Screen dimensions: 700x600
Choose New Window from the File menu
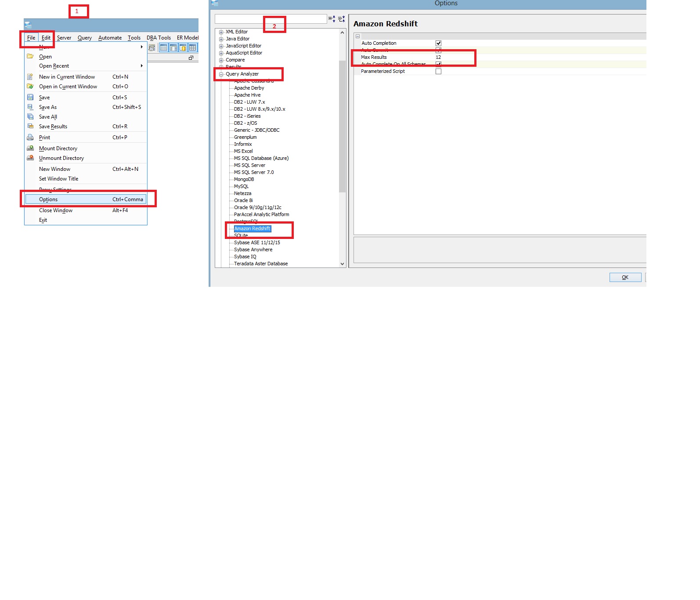pos(86,169)
